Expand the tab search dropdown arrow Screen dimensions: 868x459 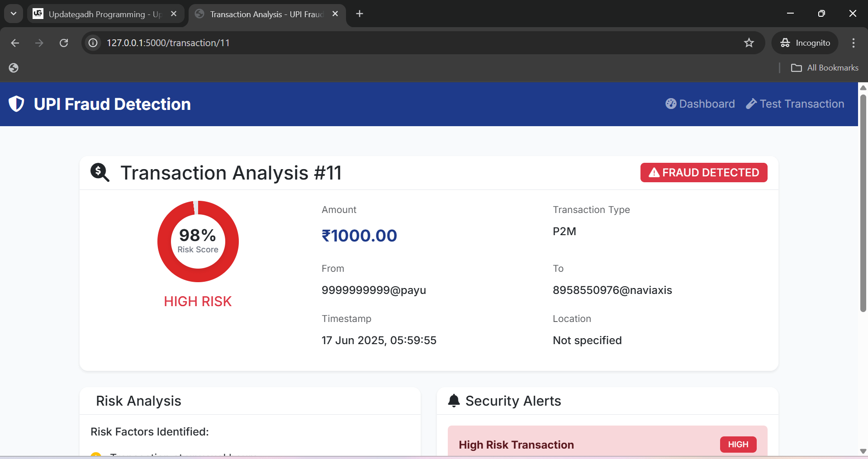[14, 14]
